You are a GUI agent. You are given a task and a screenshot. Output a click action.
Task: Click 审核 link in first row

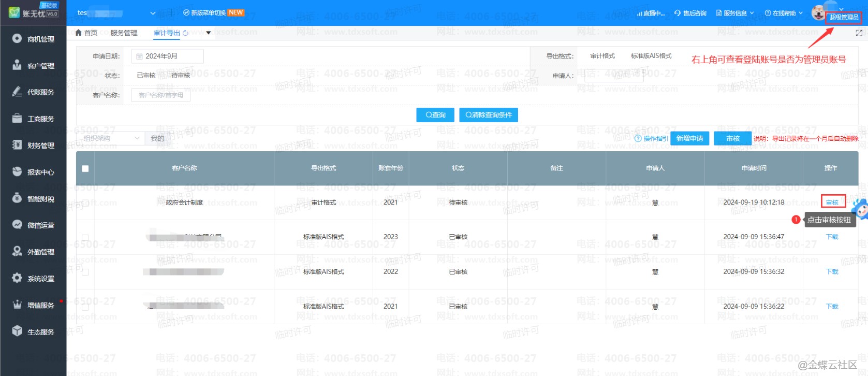832,202
